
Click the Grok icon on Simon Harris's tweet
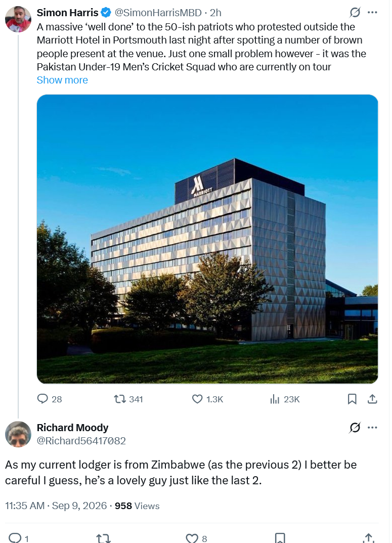point(355,13)
